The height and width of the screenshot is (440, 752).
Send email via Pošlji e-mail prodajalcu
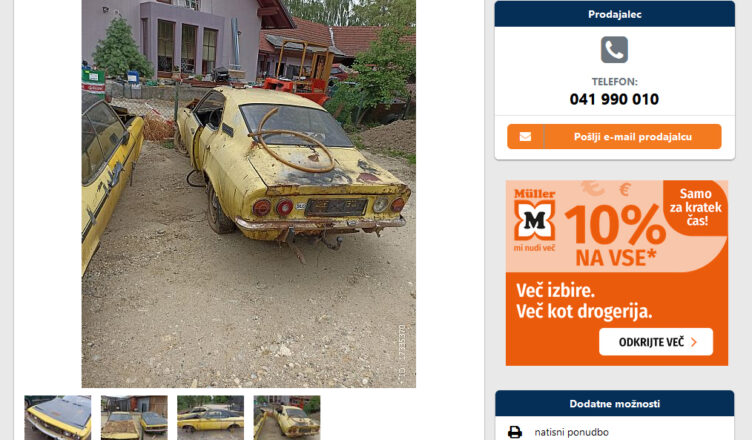(614, 137)
